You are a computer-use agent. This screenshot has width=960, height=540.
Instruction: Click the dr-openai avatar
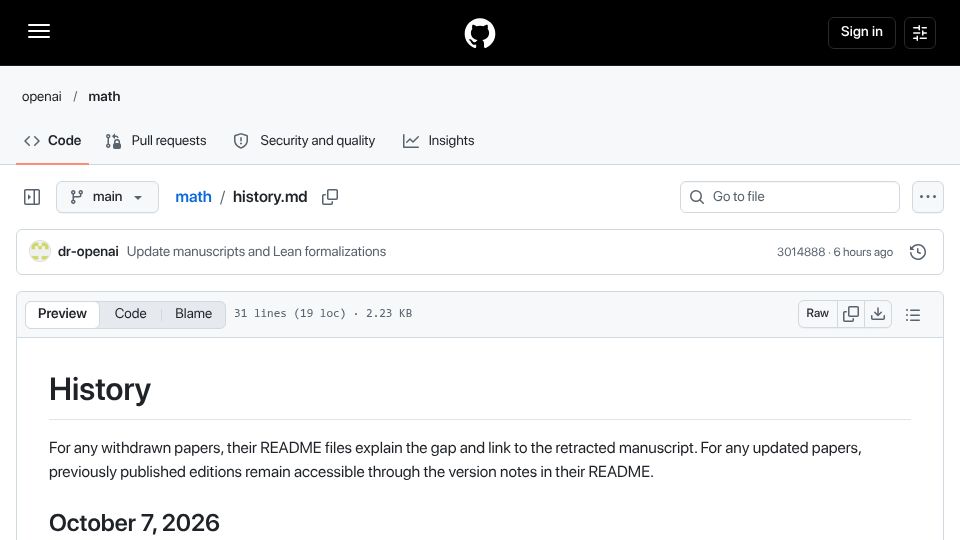pyautogui.click(x=40, y=252)
